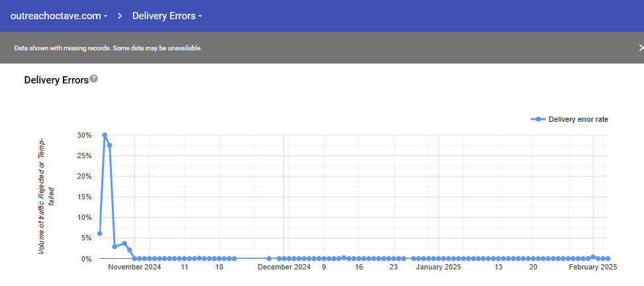Open the outreachoctave.com domain dropdown
This screenshot has height=286, width=644.
59,15
